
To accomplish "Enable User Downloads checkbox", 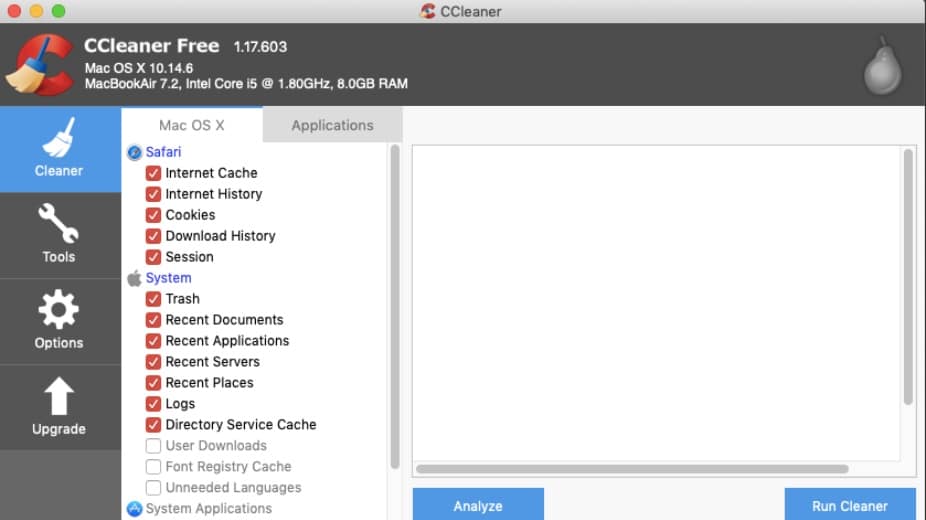I will 153,446.
